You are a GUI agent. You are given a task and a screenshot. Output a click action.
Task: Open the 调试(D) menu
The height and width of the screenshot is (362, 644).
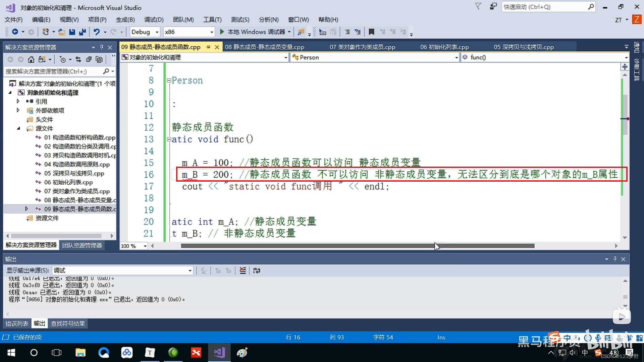click(154, 19)
